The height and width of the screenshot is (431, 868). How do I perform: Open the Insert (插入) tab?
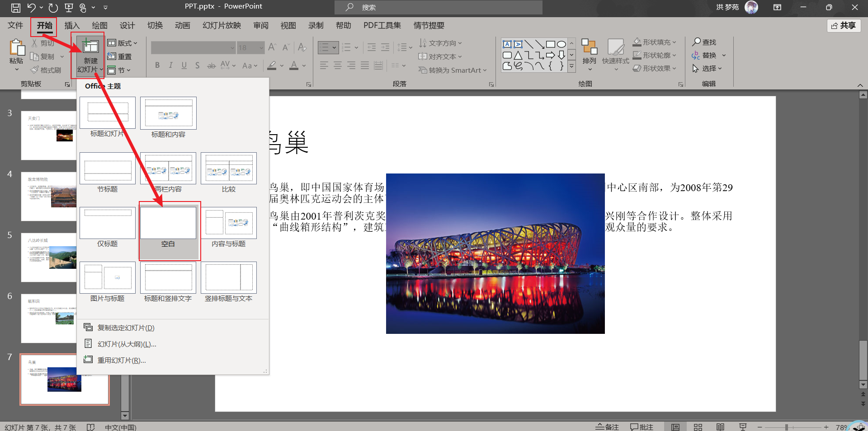coord(72,26)
